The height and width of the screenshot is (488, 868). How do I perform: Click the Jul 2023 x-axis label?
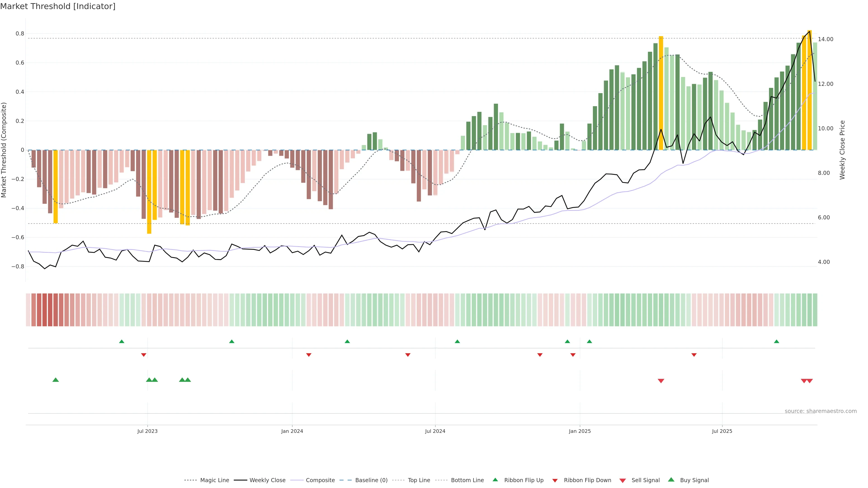[x=147, y=431]
